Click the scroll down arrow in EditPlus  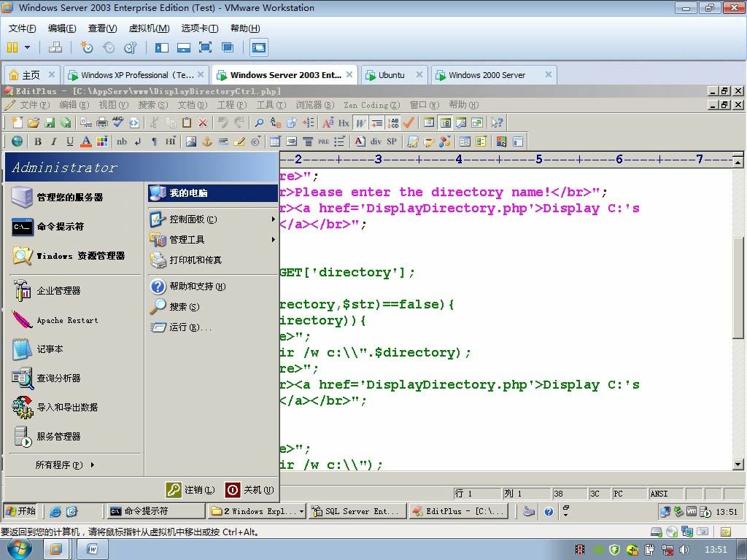tap(738, 464)
